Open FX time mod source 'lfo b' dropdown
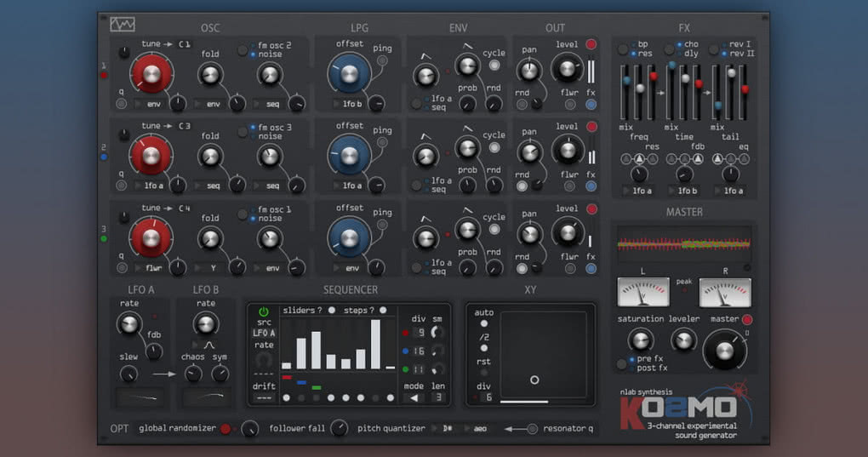The width and height of the screenshot is (868, 457). [683, 191]
